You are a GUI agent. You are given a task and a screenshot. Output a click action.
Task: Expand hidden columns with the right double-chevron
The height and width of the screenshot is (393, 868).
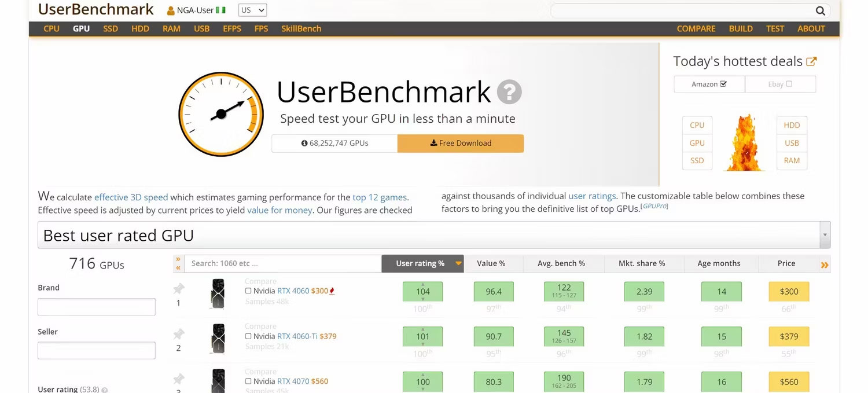click(824, 263)
